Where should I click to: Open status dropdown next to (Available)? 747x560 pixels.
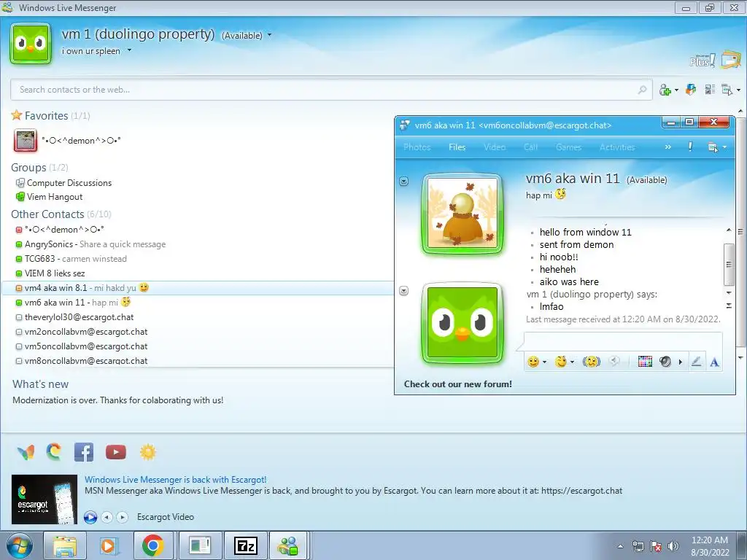269,35
